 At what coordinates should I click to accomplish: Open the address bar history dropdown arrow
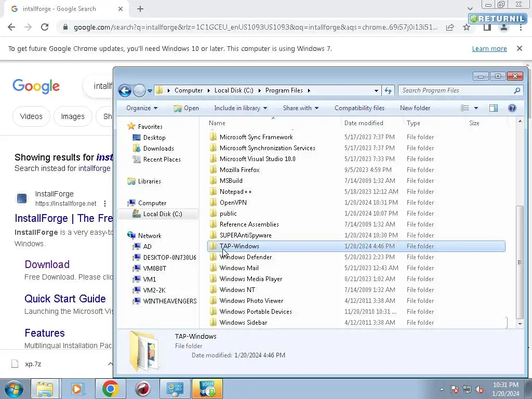pos(376,90)
